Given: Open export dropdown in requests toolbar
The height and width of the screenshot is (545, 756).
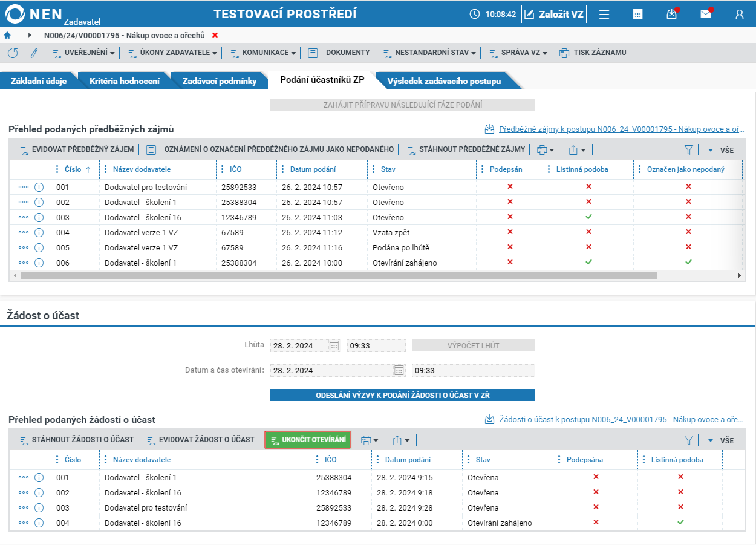Looking at the screenshot, I should coord(400,440).
